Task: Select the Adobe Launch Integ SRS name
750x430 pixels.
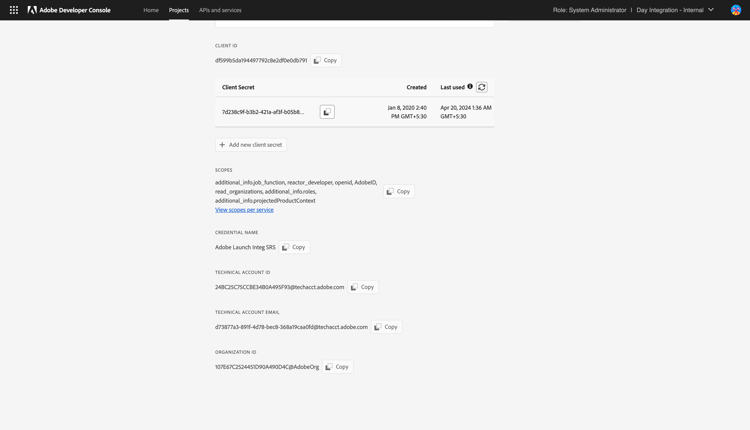Action: 245,247
